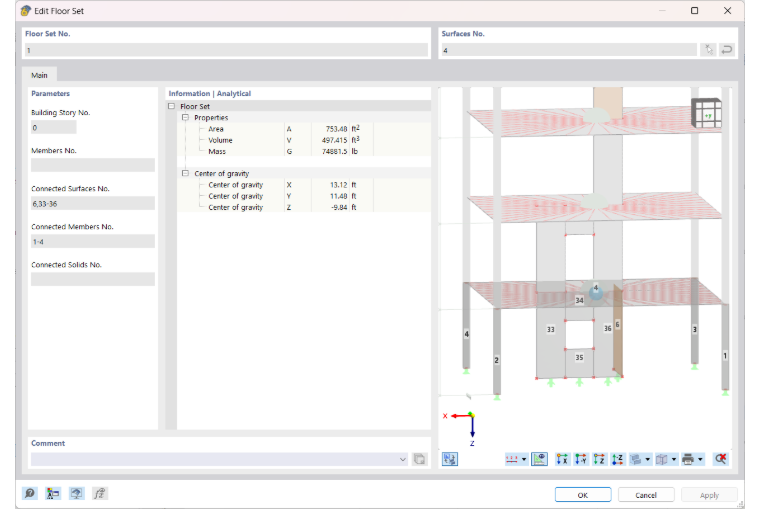Collapse the Properties tree node
This screenshot has height=509, width=760.
[x=185, y=117]
